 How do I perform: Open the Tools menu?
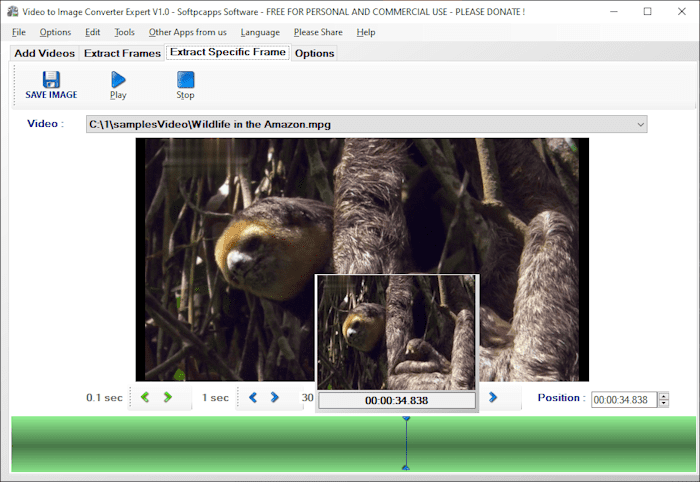point(124,32)
